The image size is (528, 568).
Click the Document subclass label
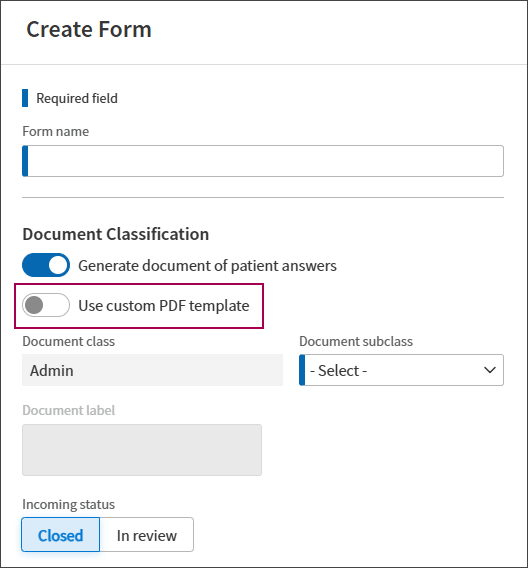click(356, 341)
